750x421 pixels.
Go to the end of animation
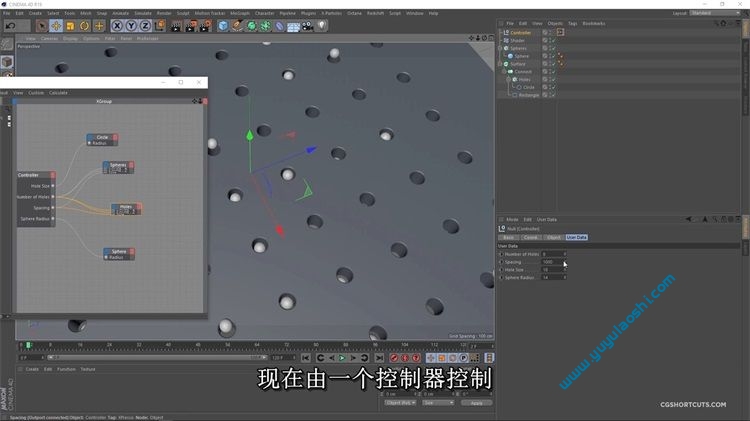click(379, 358)
